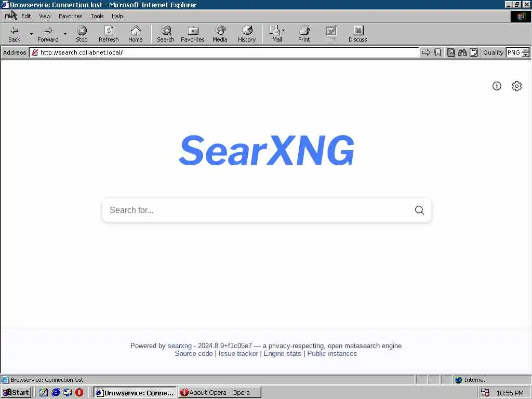This screenshot has width=532, height=399.
Task: Click the Quality PNG value field
Action: coord(514,52)
